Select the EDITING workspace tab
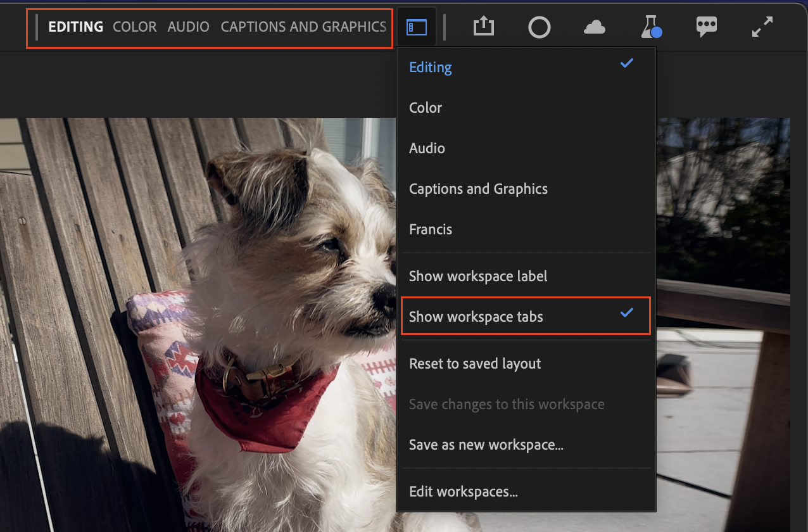Screen dimensions: 808x532 (75, 27)
